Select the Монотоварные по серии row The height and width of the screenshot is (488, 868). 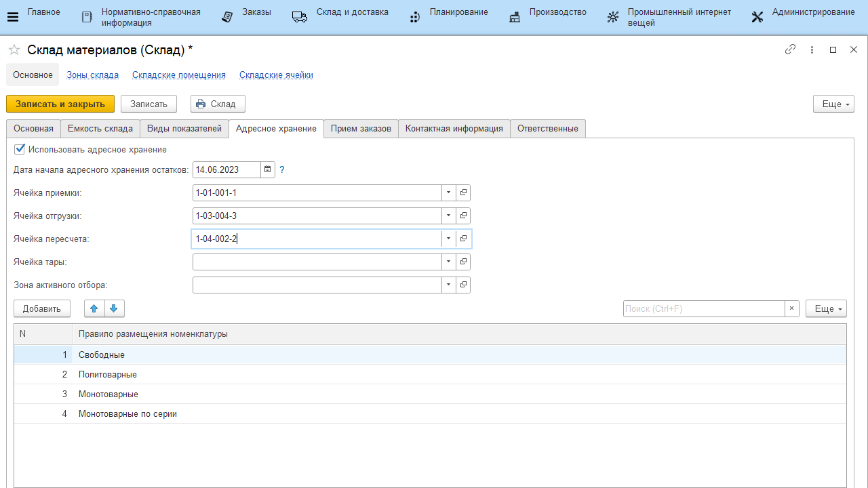click(127, 413)
